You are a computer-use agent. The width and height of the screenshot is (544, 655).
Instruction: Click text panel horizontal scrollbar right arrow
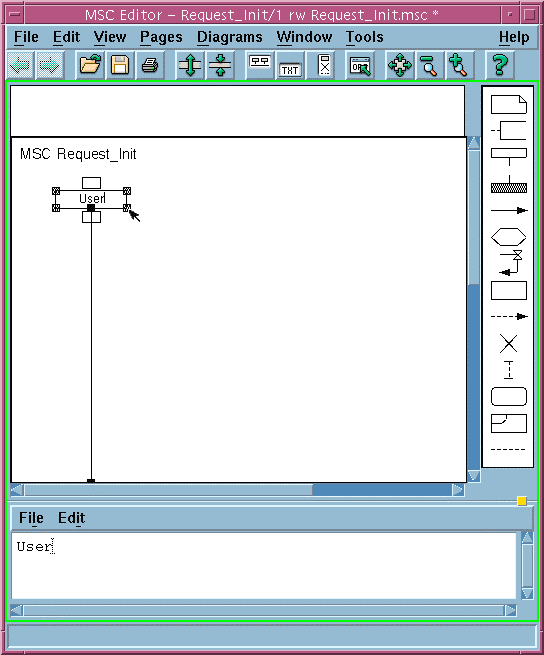coord(511,610)
